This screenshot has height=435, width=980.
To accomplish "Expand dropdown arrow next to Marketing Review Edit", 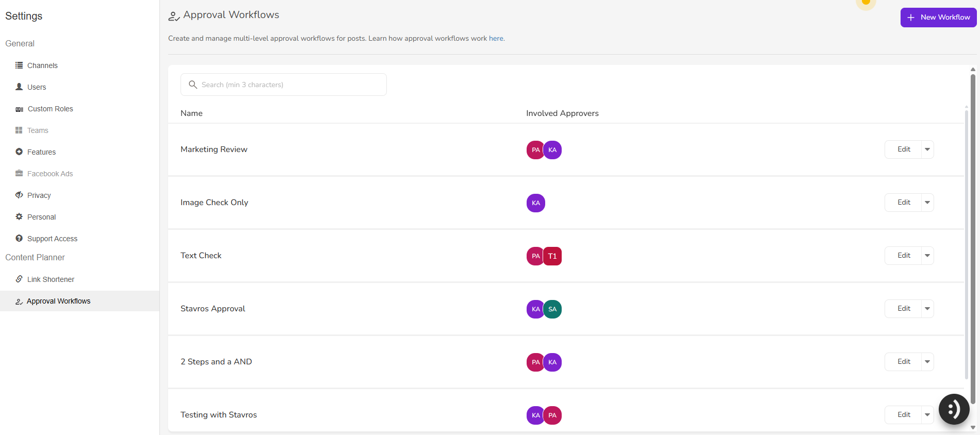I will (927, 149).
